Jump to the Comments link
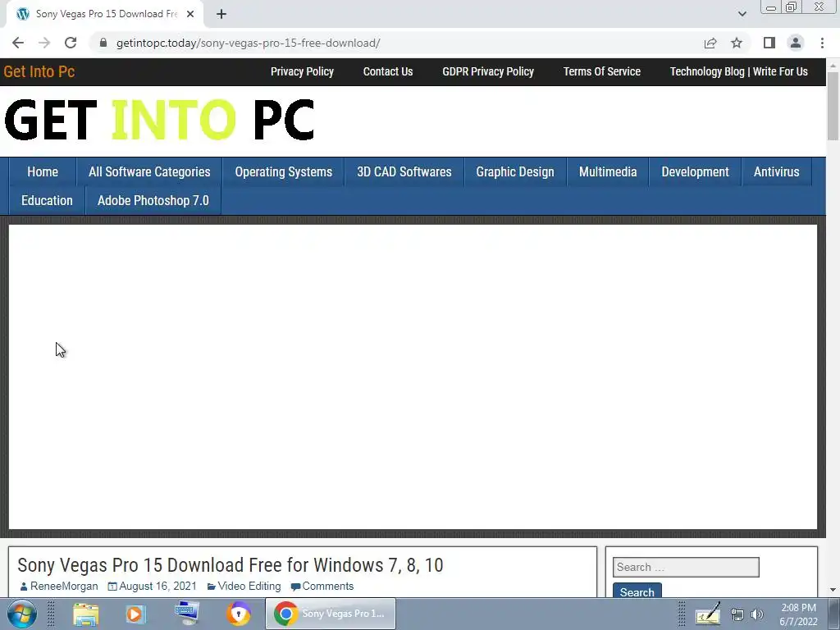The height and width of the screenshot is (630, 840). pyautogui.click(x=328, y=586)
